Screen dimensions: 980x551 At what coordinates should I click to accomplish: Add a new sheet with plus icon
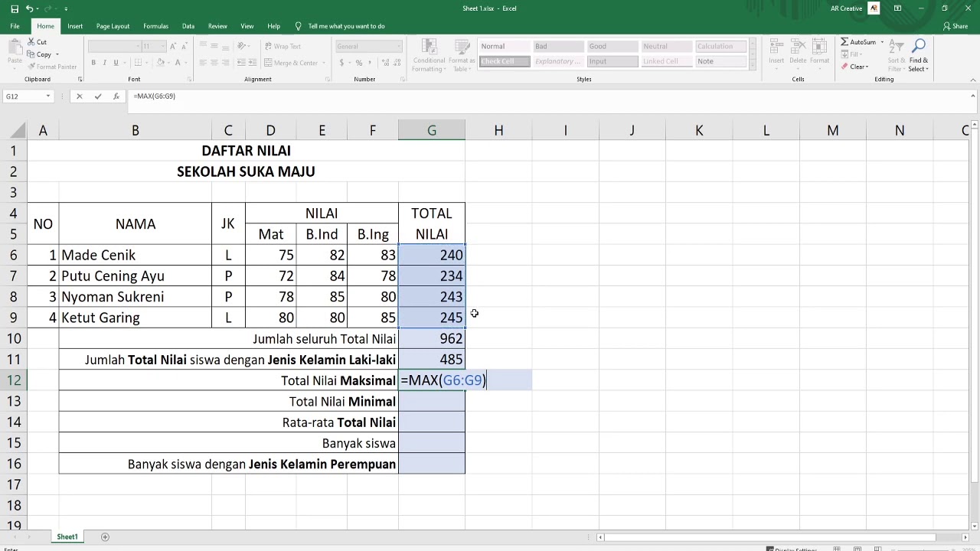coord(105,537)
